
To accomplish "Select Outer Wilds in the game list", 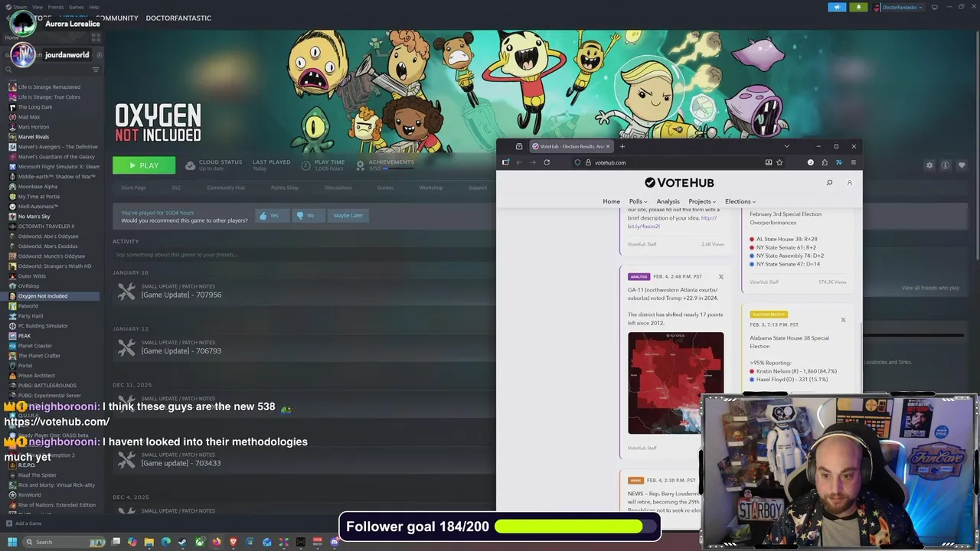I will (x=32, y=276).
